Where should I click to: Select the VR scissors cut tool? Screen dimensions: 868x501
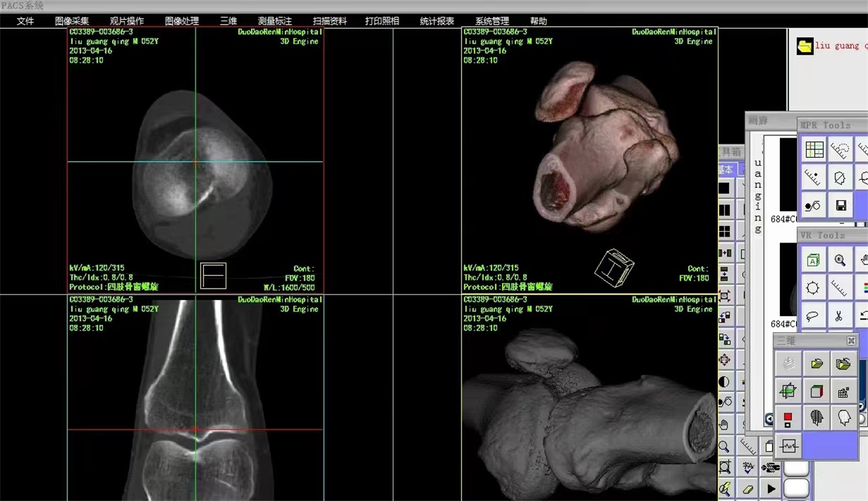coord(839,315)
